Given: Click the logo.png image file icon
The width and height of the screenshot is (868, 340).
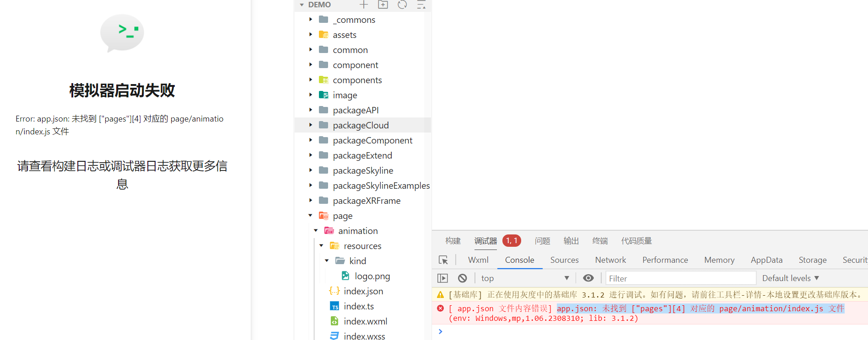Looking at the screenshot, I should click(345, 276).
